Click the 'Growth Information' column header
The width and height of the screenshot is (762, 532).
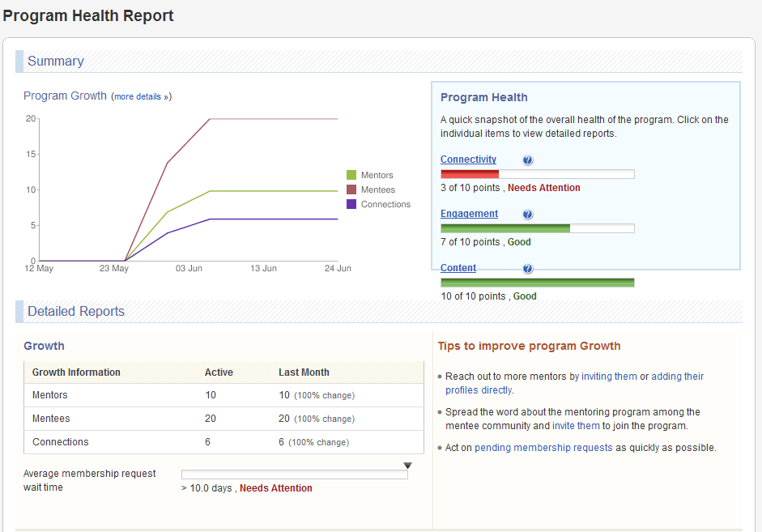tap(76, 372)
